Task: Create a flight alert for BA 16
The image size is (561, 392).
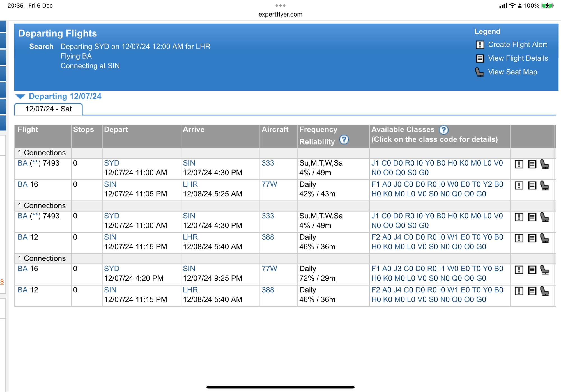Action: pos(519,186)
